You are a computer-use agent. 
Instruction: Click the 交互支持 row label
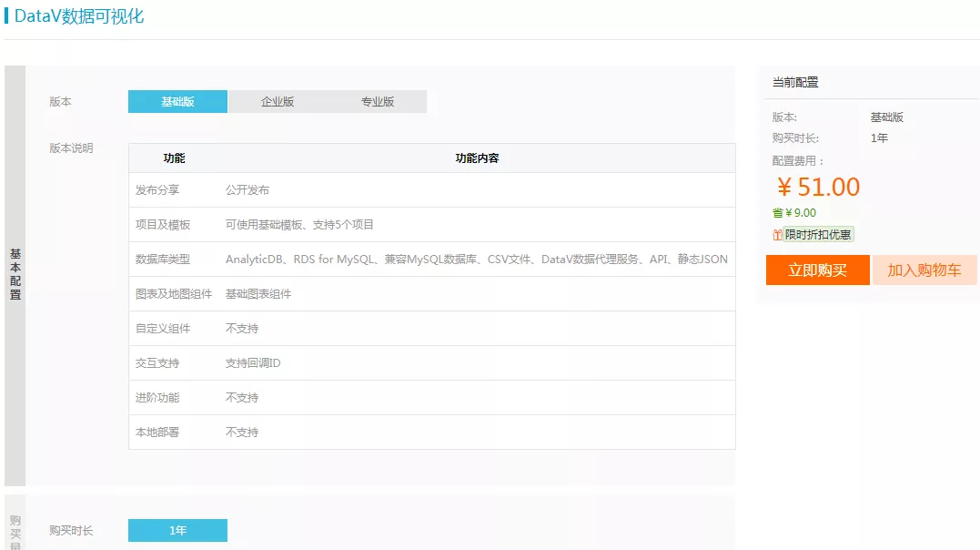pyautogui.click(x=157, y=363)
